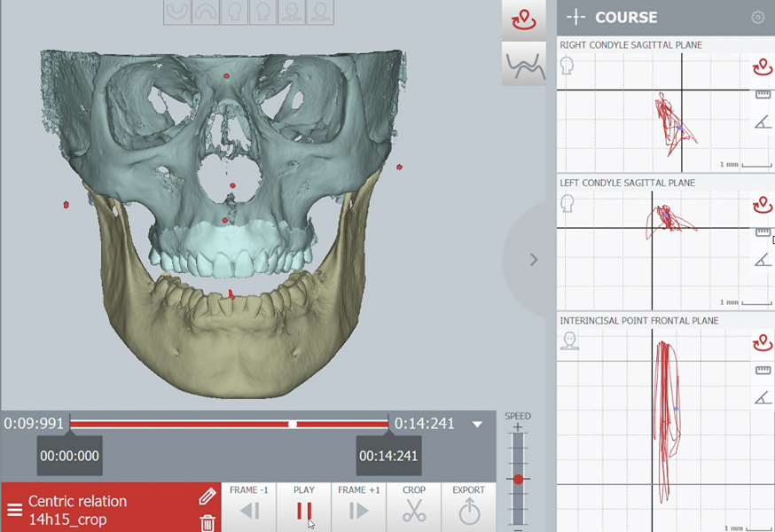
Task: Delete the recording with the trash icon
Action: 207,522
